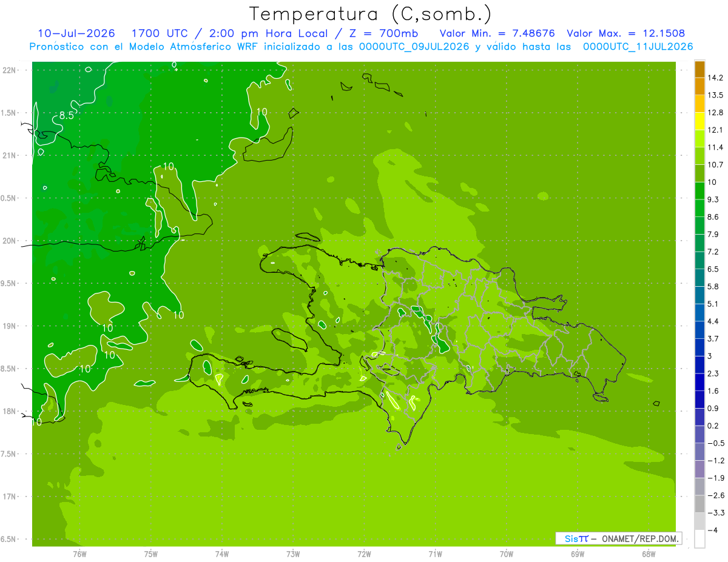The height and width of the screenshot is (562, 728).
Task: Pick the green swatch between 8.6 and 9.3
Action: (x=699, y=209)
